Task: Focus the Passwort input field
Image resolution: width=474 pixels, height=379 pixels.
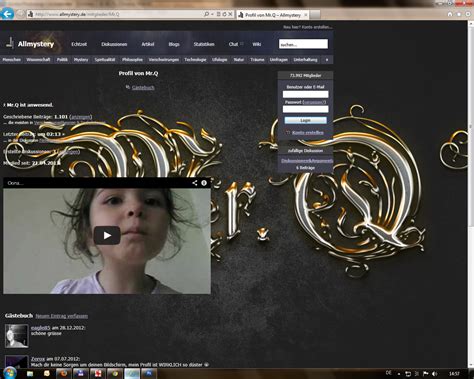Action: point(305,109)
